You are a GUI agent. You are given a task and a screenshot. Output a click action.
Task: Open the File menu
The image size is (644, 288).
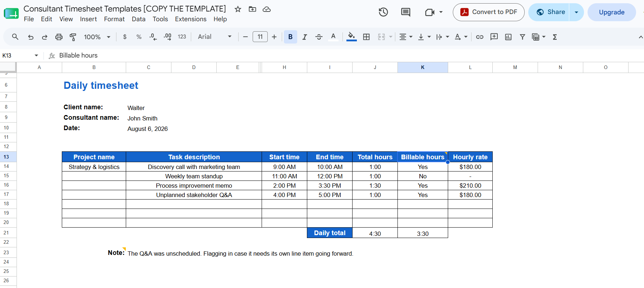click(x=29, y=19)
